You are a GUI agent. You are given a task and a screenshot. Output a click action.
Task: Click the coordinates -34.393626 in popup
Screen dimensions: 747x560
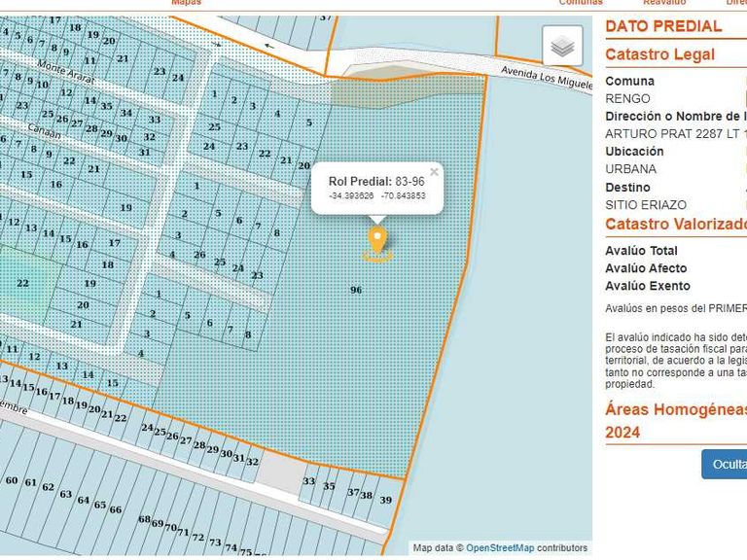(x=351, y=195)
